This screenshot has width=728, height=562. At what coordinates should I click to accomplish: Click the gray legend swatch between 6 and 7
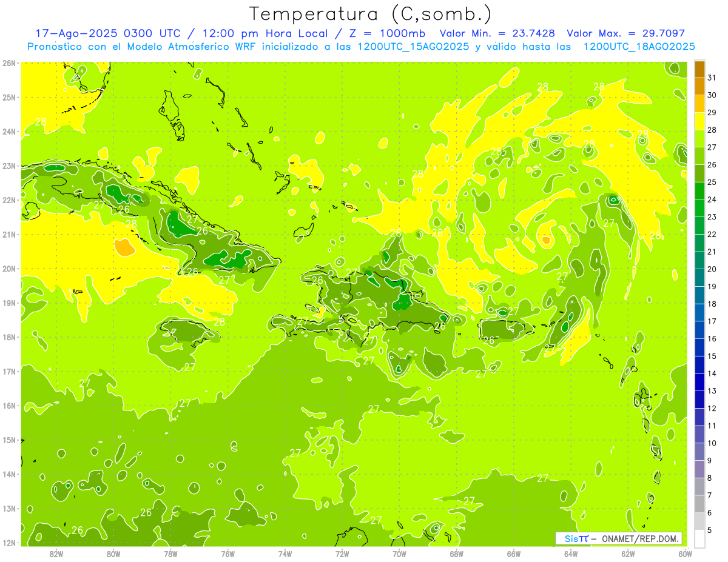point(699,504)
